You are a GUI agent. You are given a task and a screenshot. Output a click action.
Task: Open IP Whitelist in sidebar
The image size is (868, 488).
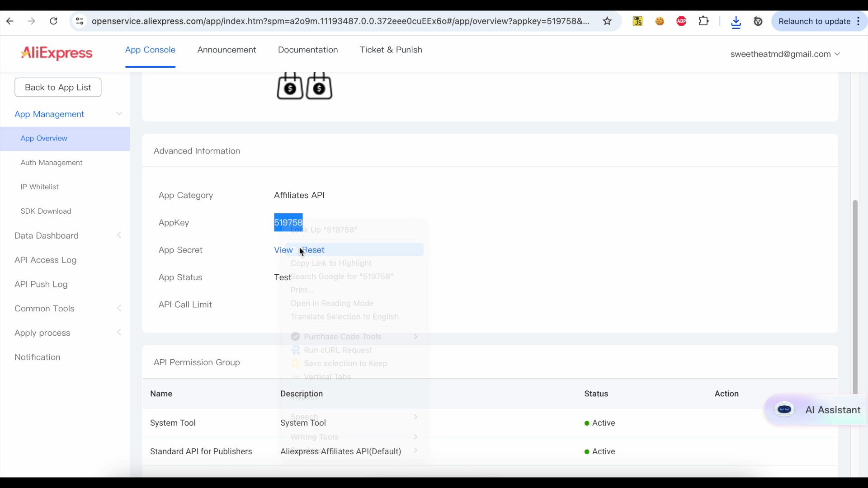tap(40, 187)
